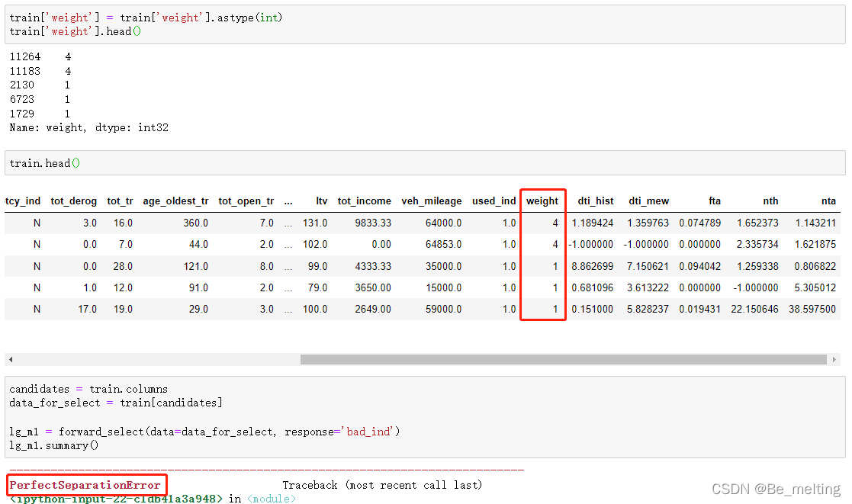Click the horizontal scrollbar right arrow
This screenshot has width=852, height=504.
point(834,360)
